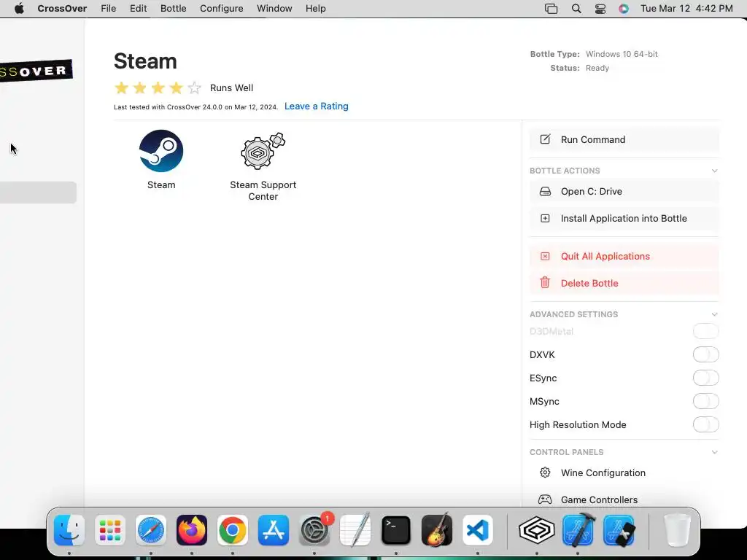The width and height of the screenshot is (747, 560).
Task: Open the Apple menu
Action: coord(19,9)
